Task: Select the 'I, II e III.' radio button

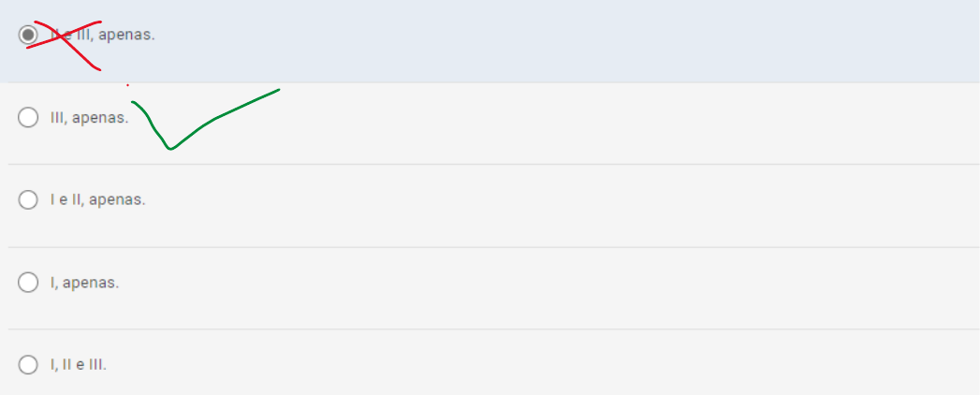Action: click(28, 364)
